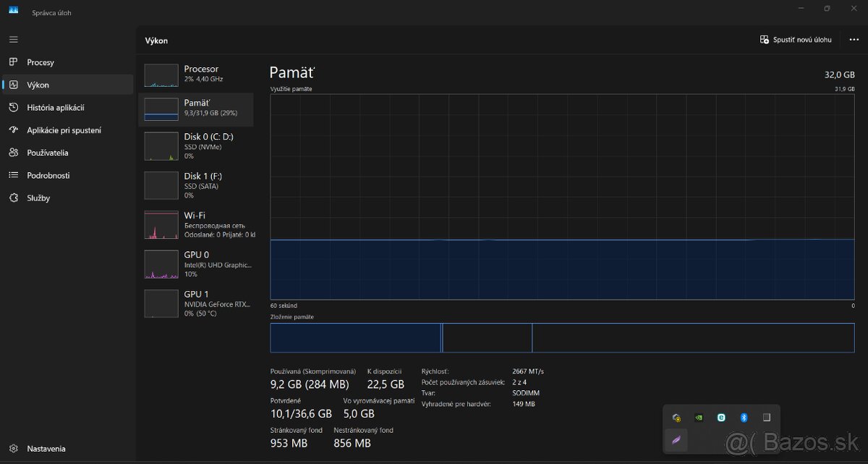View GPU 1 NVIDIA GeForce RTX stats

(196, 303)
